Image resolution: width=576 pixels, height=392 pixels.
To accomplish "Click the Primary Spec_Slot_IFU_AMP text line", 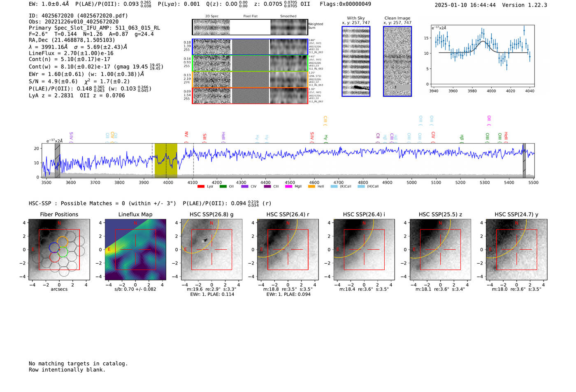I will click(x=94, y=28).
